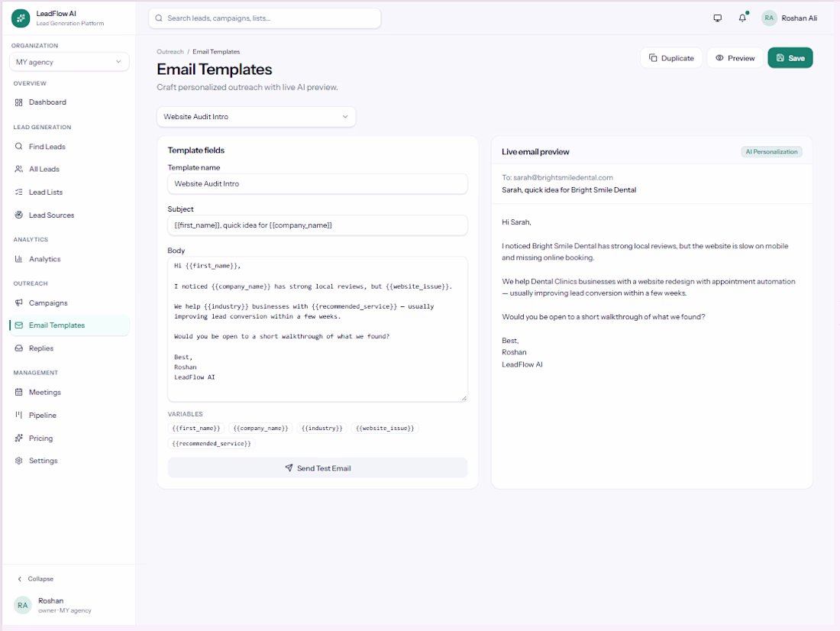Viewport: 840px width, 631px height.
Task: Click the Pricing sparkle icon
Action: [x=19, y=438]
